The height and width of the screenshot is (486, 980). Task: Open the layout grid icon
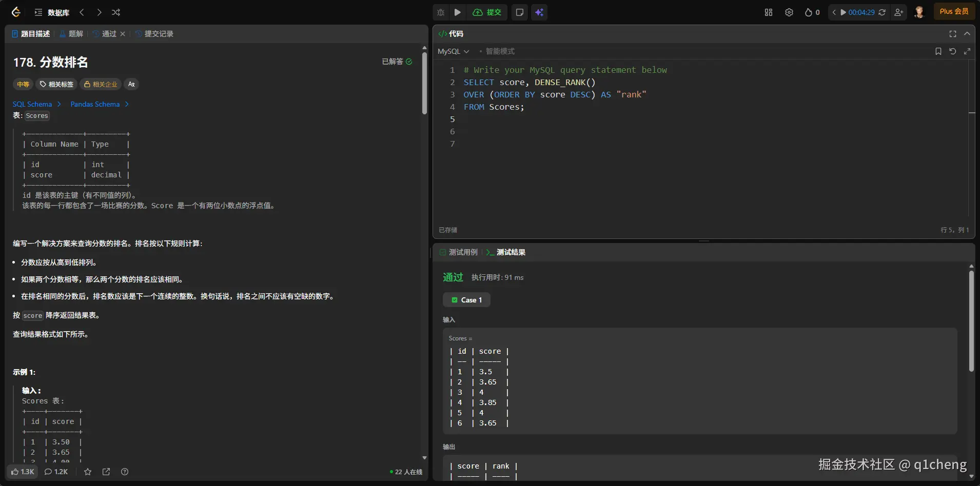click(x=768, y=12)
